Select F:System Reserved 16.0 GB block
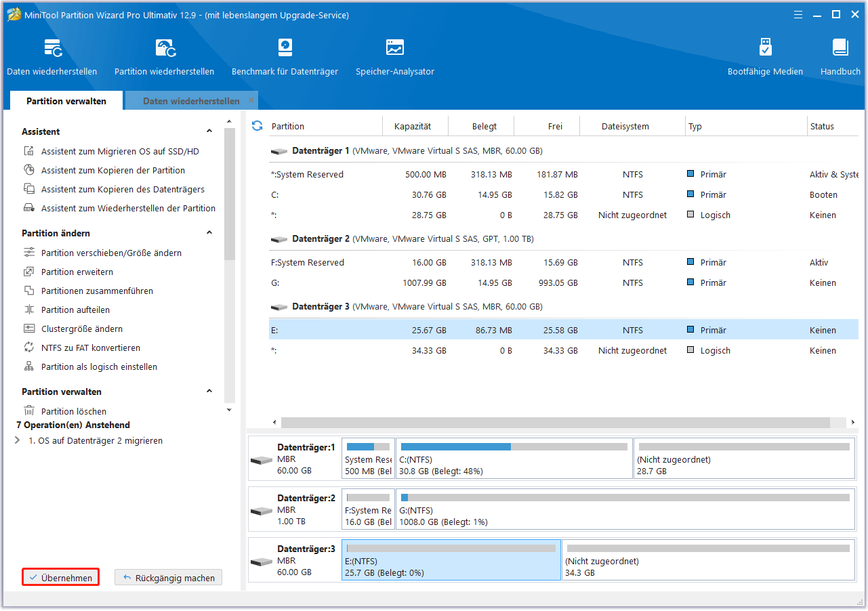 pos(368,509)
